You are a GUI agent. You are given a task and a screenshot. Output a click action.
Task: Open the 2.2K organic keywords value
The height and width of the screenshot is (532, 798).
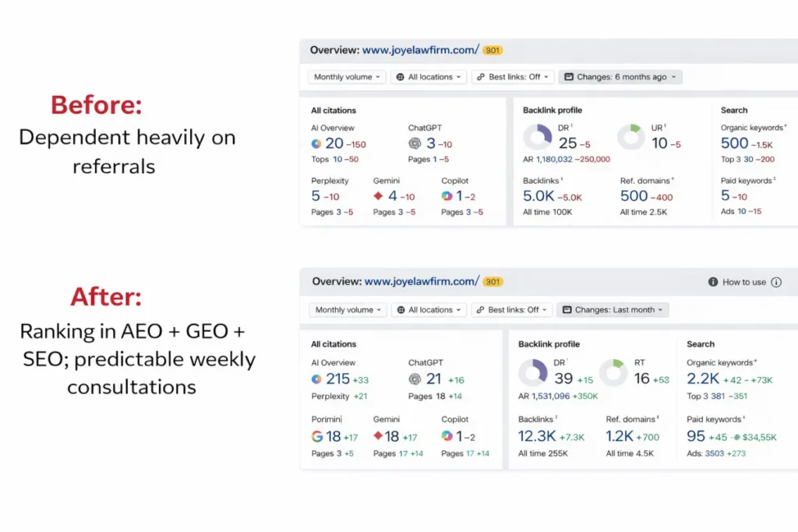[x=702, y=379]
